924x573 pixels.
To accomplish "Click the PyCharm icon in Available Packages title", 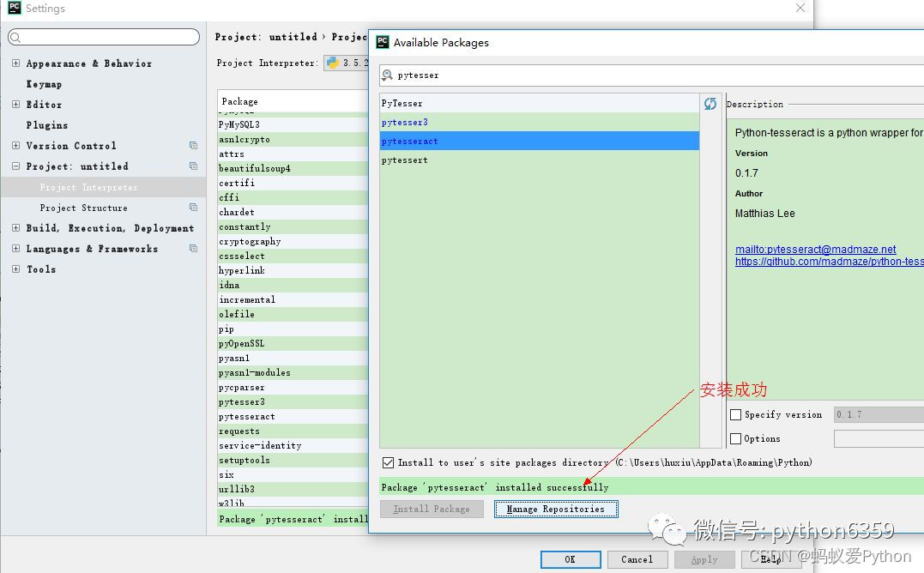I will coord(383,42).
